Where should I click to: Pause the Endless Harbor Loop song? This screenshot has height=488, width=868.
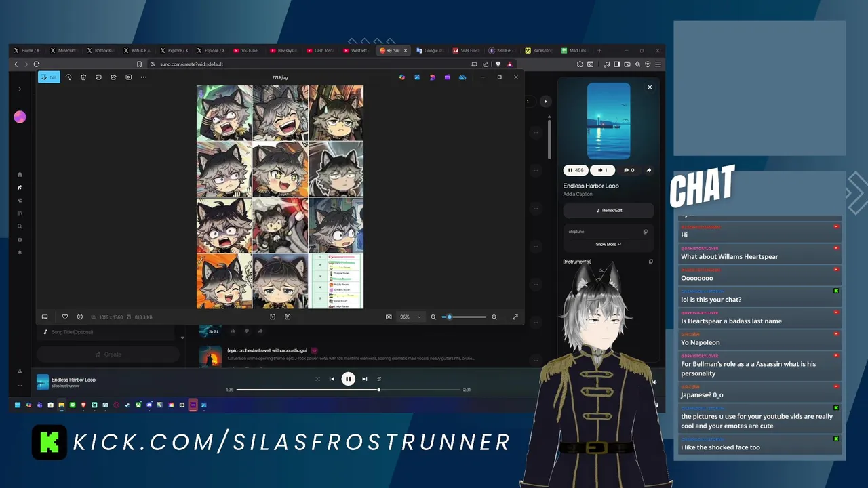tap(348, 379)
